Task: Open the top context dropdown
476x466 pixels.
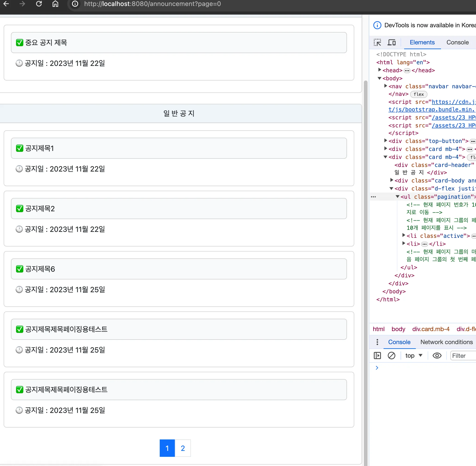Action: (x=414, y=356)
